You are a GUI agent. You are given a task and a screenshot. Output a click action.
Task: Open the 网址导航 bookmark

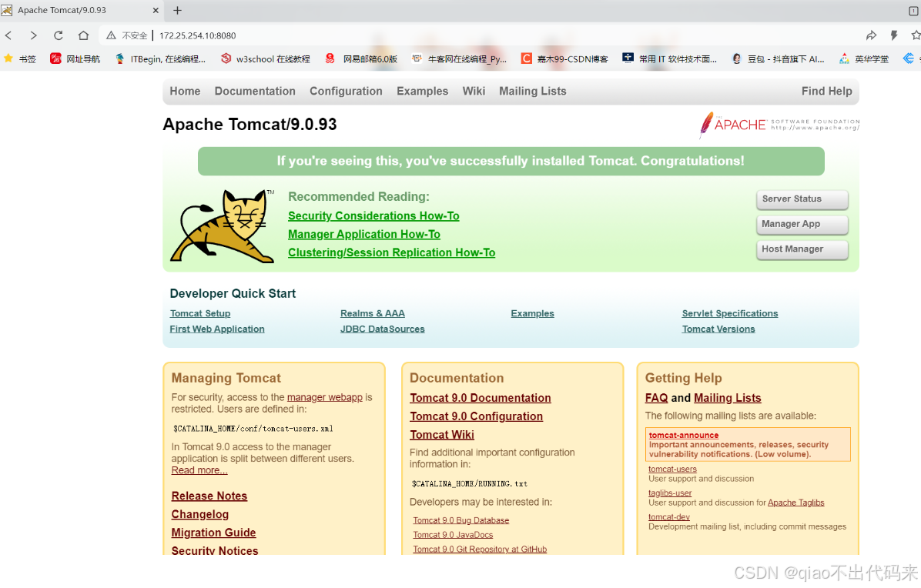click(75, 58)
